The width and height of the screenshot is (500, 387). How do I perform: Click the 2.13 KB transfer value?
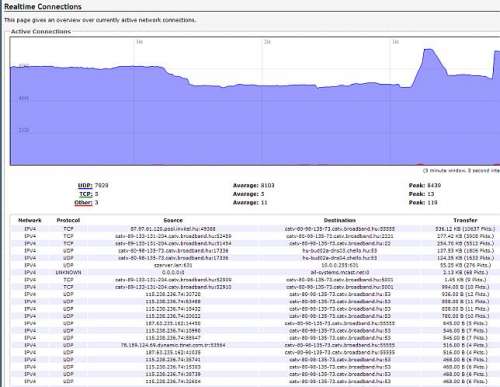(x=465, y=273)
